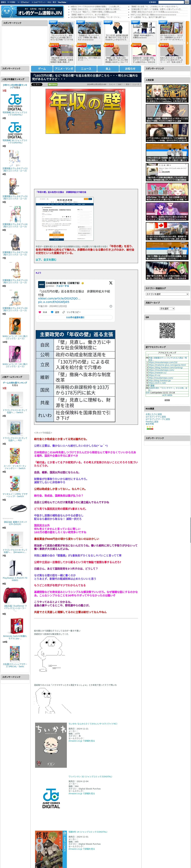Screen dimensions: 191x868
Task: Click the Jump Comics Digital logo for 呪術廻戦 29
Action: pos(15,103)
